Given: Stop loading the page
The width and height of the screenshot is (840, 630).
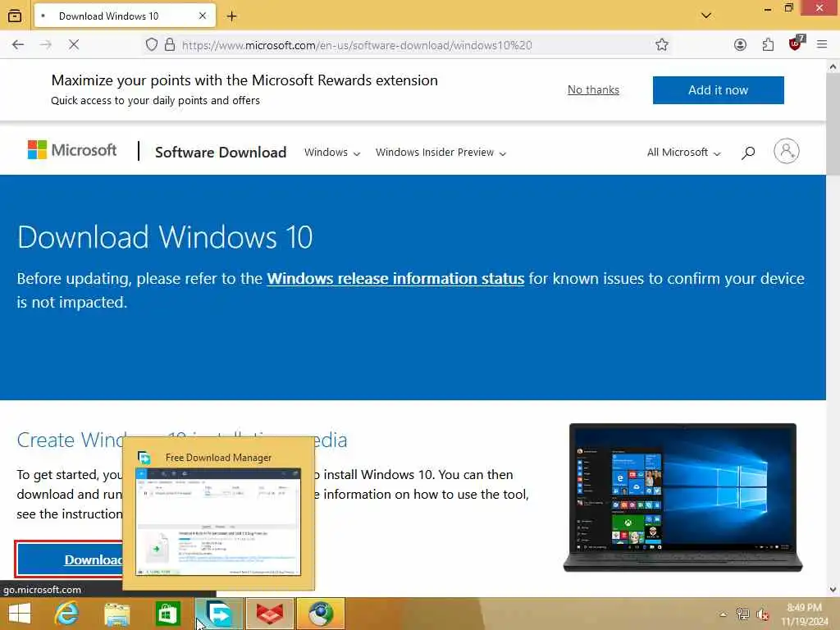Looking at the screenshot, I should (x=74, y=44).
